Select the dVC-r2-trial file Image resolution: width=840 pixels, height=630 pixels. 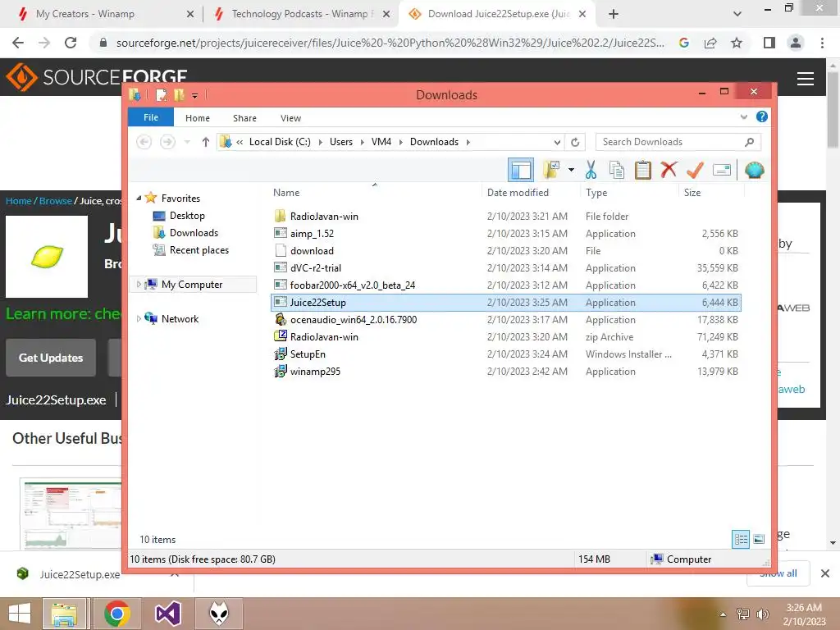(505, 268)
